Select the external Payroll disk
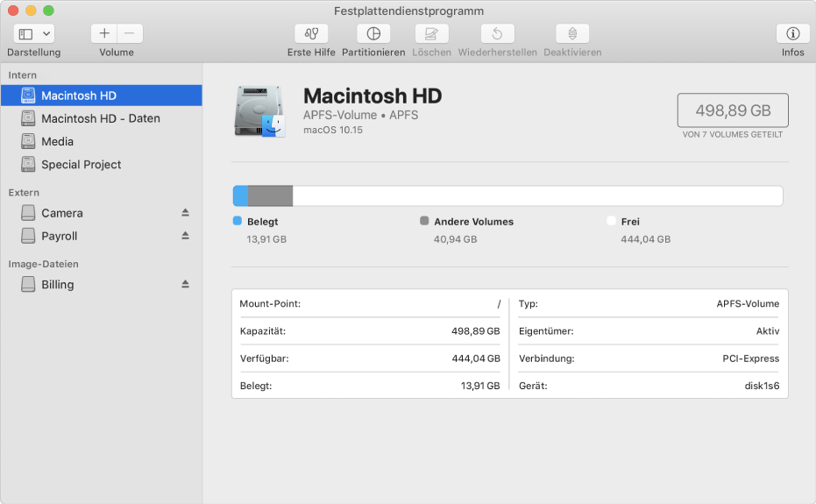This screenshot has height=504, width=816. [102, 236]
